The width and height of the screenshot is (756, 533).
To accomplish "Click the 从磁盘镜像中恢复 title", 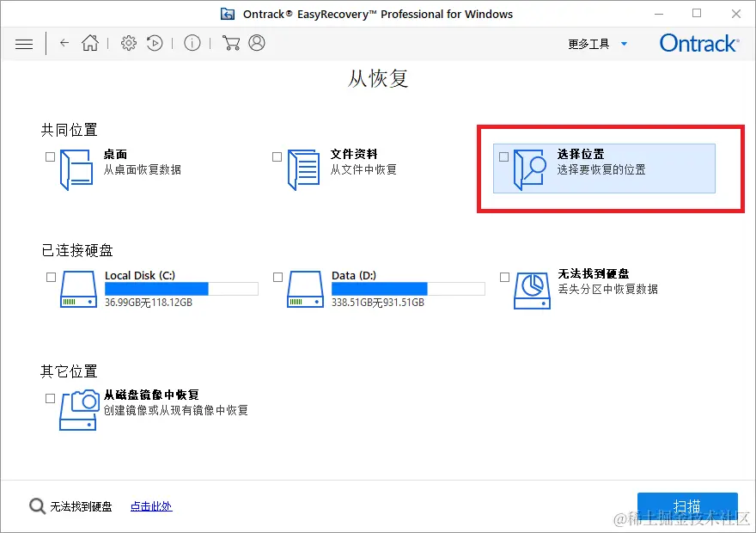I will [x=151, y=395].
